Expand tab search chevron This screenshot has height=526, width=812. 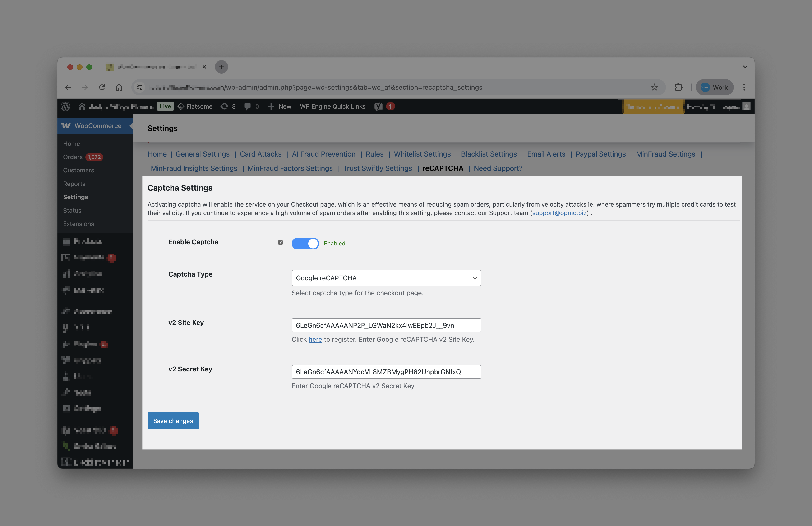click(x=745, y=67)
